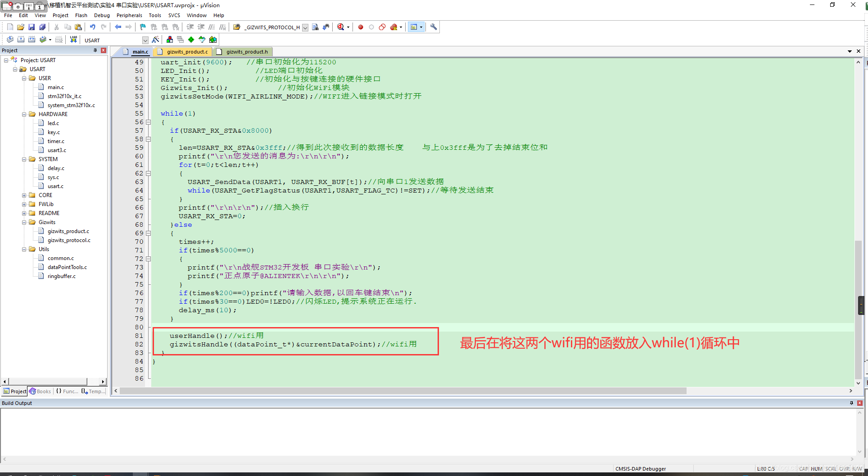The width and height of the screenshot is (868, 476).
Task: Expand the CORE folder
Action: pos(24,195)
